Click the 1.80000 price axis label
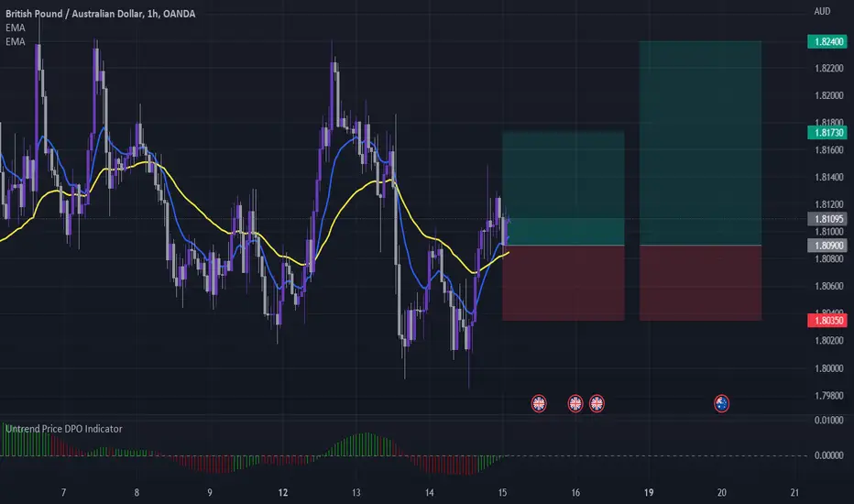The image size is (854, 504). 829,368
